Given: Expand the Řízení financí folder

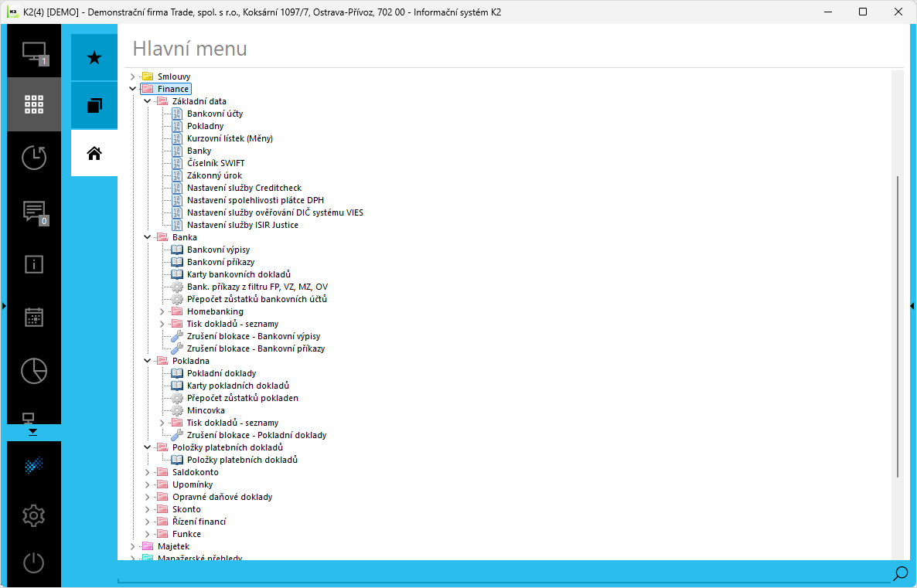Looking at the screenshot, I should point(148,522).
